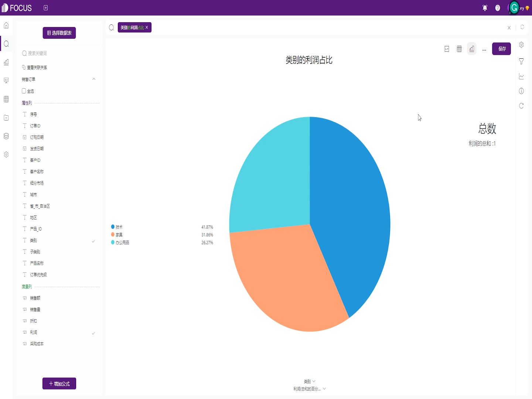Open the filter funnel icon
Image resolution: width=532 pixels, height=399 pixels.
[x=521, y=61]
